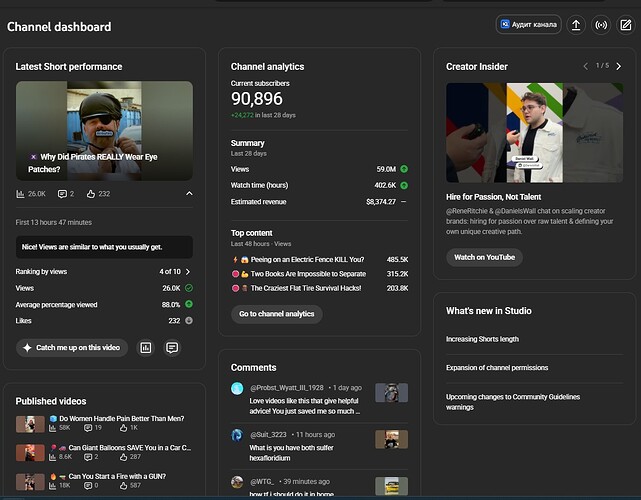Click the 26.0K views bar chart icon under thumbnail
This screenshot has height=500, width=641.
pos(20,194)
